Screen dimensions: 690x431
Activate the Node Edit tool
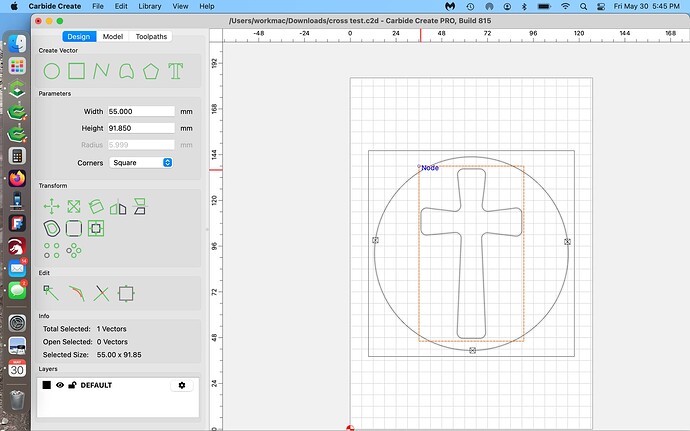[51, 293]
